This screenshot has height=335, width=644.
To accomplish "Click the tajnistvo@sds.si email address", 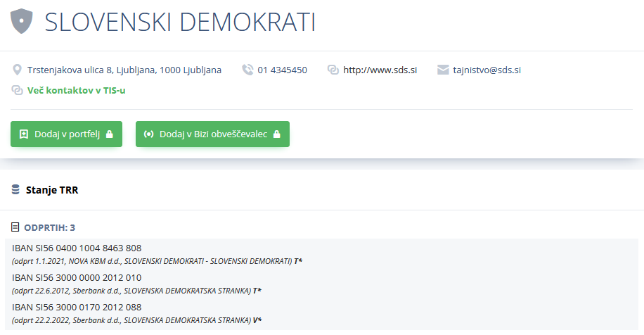I will coord(487,70).
